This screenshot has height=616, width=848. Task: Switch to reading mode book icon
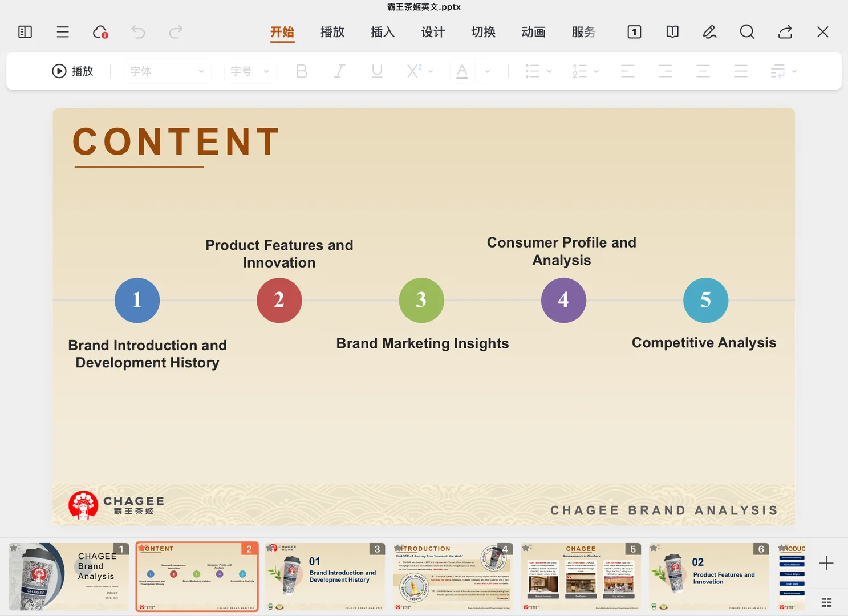[672, 32]
